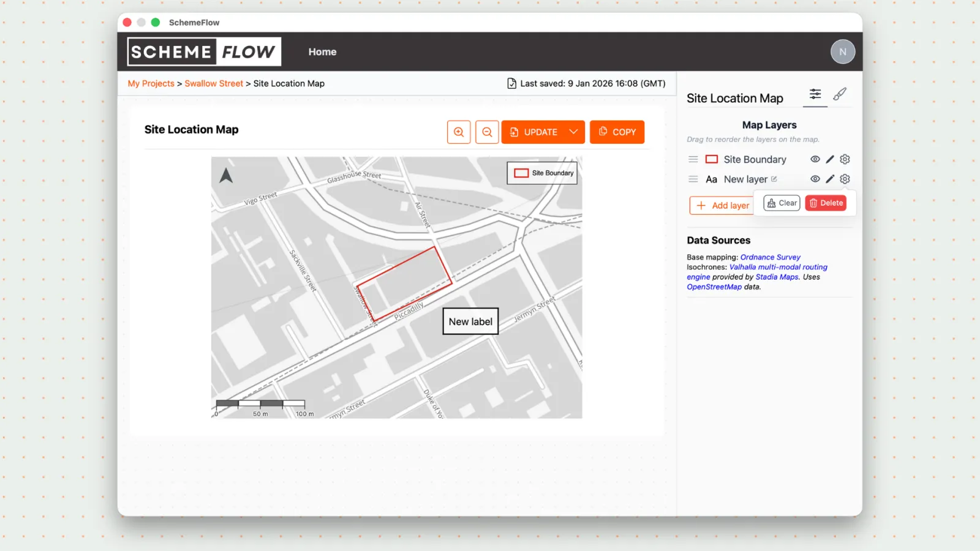
Task: Click the Aa text layer icon
Action: click(711, 179)
